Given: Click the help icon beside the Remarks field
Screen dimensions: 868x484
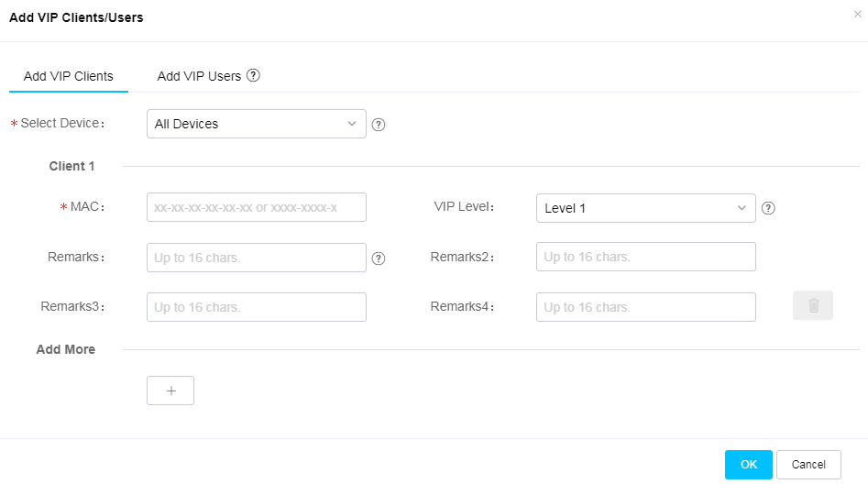Looking at the screenshot, I should [x=379, y=258].
